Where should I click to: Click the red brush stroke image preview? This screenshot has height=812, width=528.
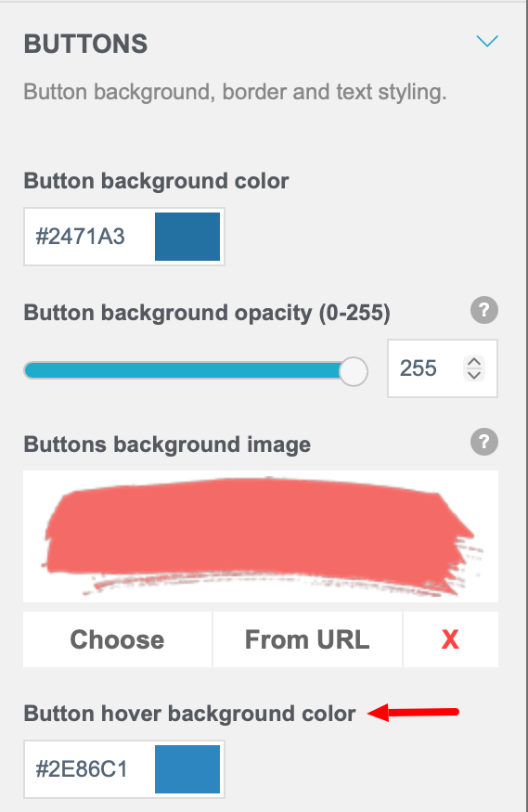[x=261, y=536]
